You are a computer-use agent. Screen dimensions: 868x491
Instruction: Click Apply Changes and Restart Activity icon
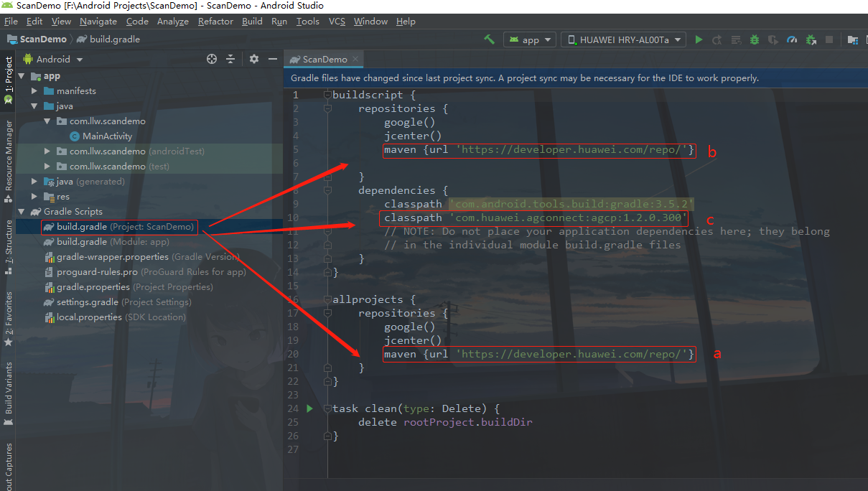coord(717,40)
